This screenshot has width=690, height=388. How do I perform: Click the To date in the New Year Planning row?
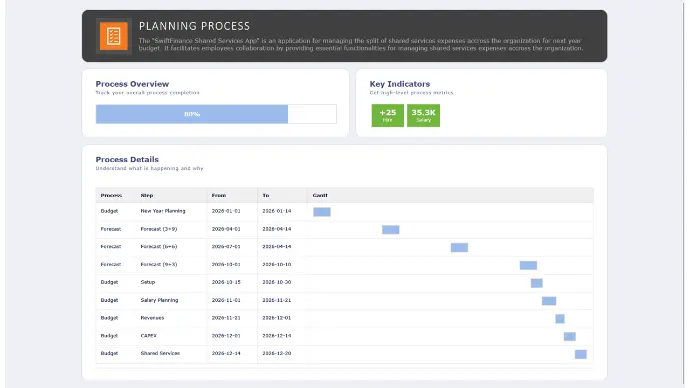277,211
